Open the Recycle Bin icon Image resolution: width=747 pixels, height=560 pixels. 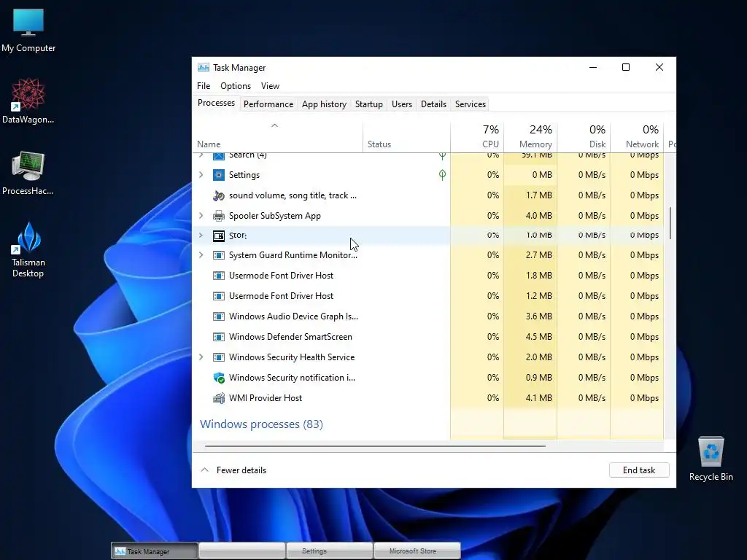click(x=711, y=459)
